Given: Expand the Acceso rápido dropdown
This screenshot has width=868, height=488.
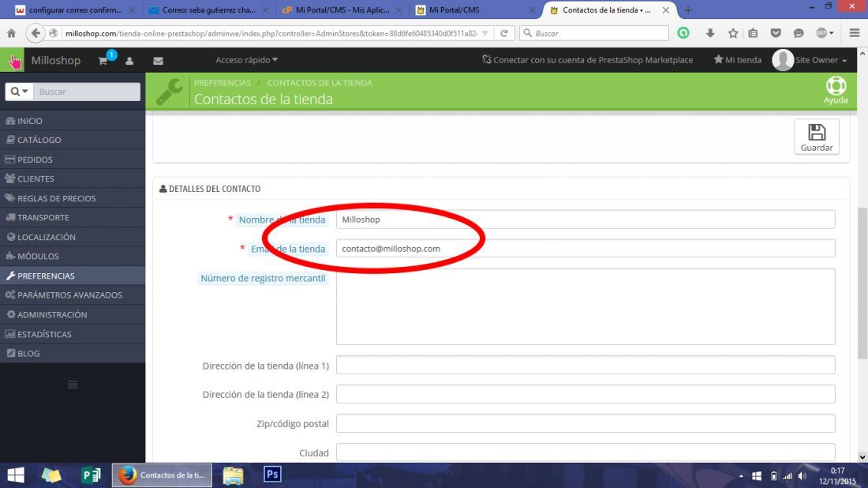Looking at the screenshot, I should click(247, 60).
